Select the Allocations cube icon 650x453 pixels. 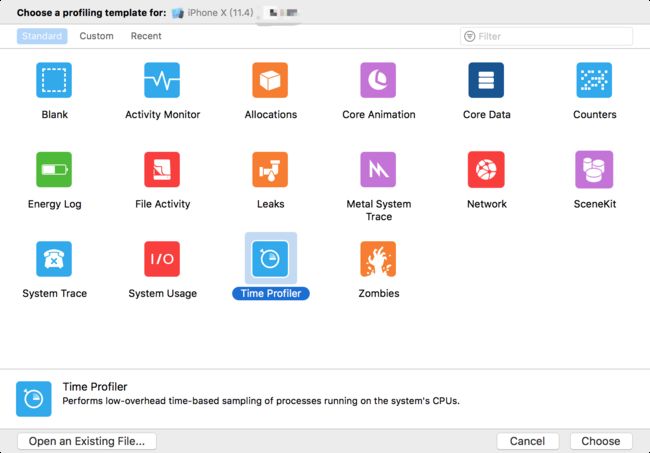pyautogui.click(x=270, y=80)
